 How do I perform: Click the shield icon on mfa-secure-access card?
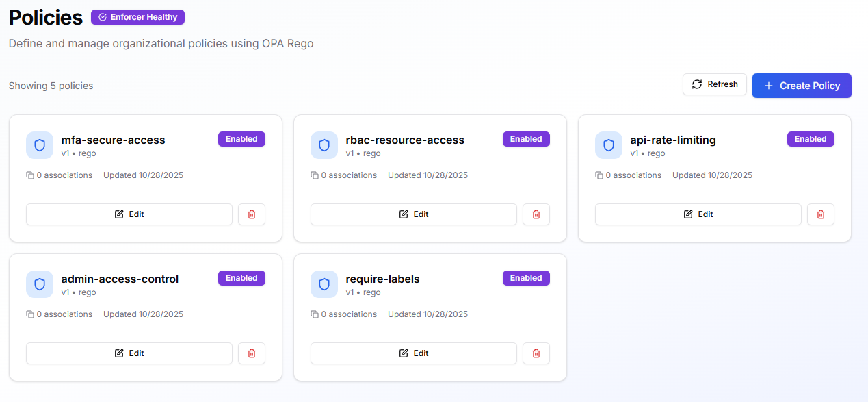40,145
